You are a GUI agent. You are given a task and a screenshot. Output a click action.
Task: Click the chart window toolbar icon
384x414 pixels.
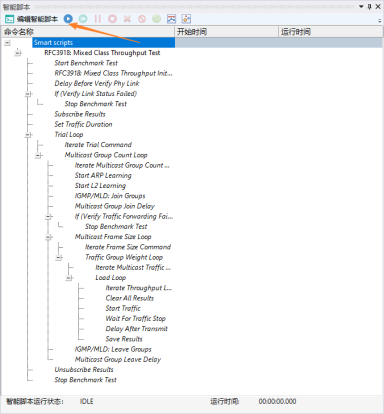pos(171,19)
